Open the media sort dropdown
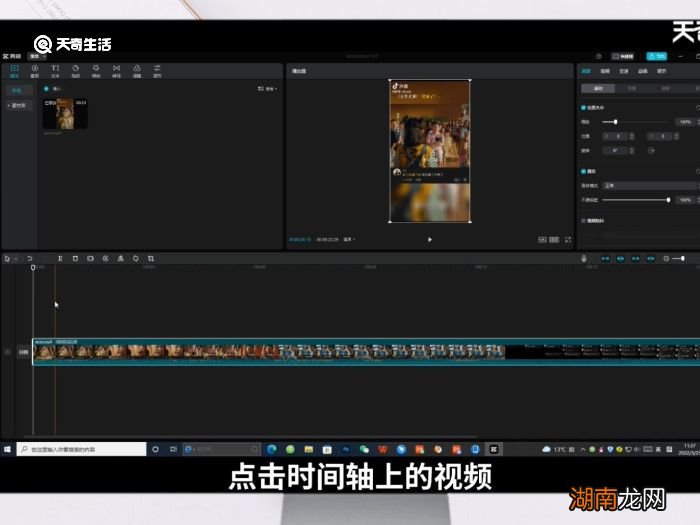This screenshot has height=525, width=700. [x=267, y=89]
